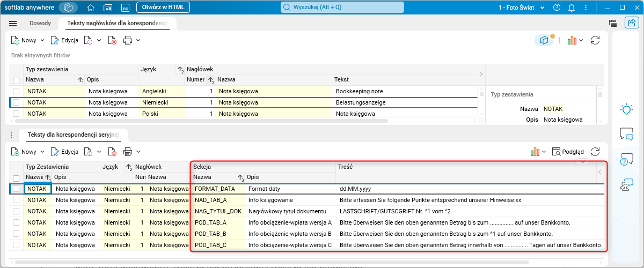Image resolution: width=644 pixels, height=268 pixels.
Task: Select Teksty dla korespondencji seryjnej tab
Action: click(x=74, y=134)
